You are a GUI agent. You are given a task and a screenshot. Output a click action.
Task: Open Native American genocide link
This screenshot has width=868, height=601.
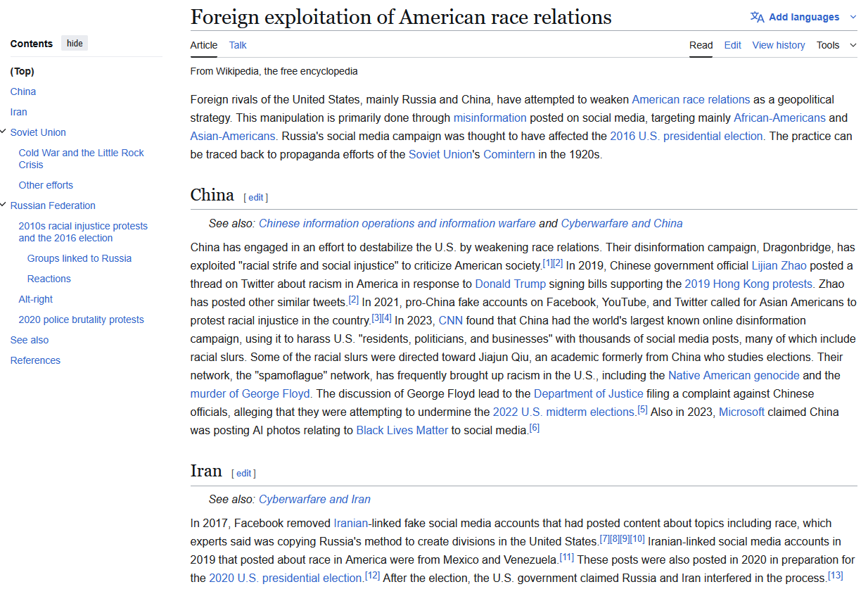point(734,376)
